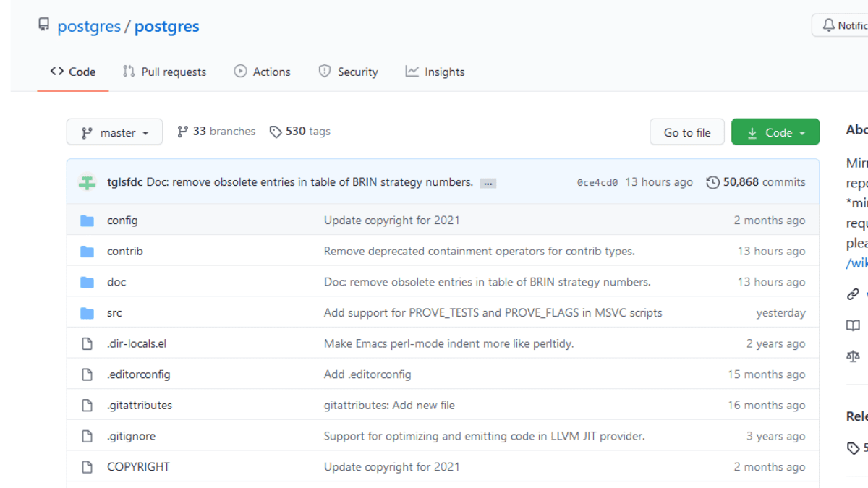Open config row's 'Update copyright for 2021' commit
Screen dimensions: 868x488
point(392,221)
